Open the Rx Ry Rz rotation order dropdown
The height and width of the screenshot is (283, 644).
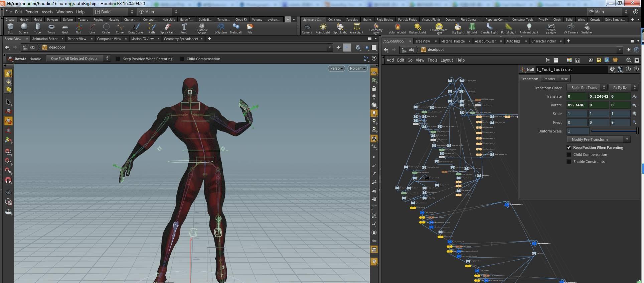pyautogui.click(x=623, y=88)
